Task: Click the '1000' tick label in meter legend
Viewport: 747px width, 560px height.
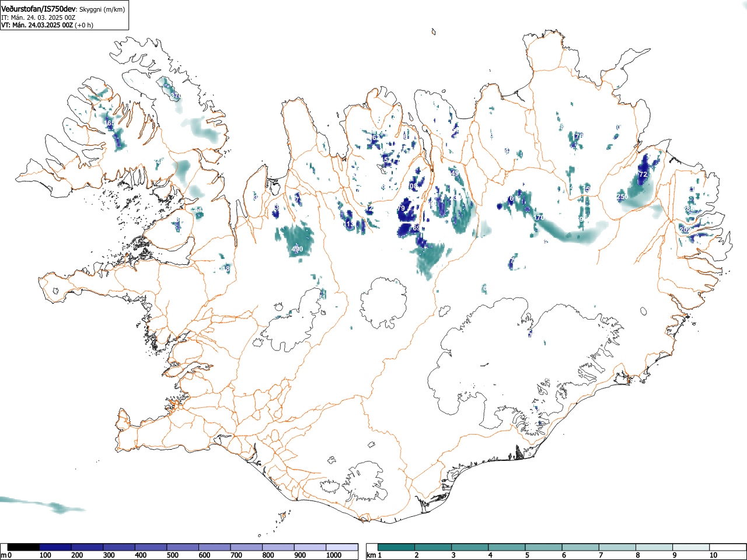Action: 334,556
